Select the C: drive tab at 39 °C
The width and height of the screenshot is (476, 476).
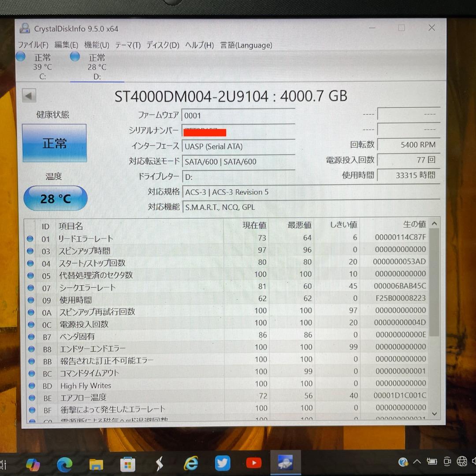point(42,67)
